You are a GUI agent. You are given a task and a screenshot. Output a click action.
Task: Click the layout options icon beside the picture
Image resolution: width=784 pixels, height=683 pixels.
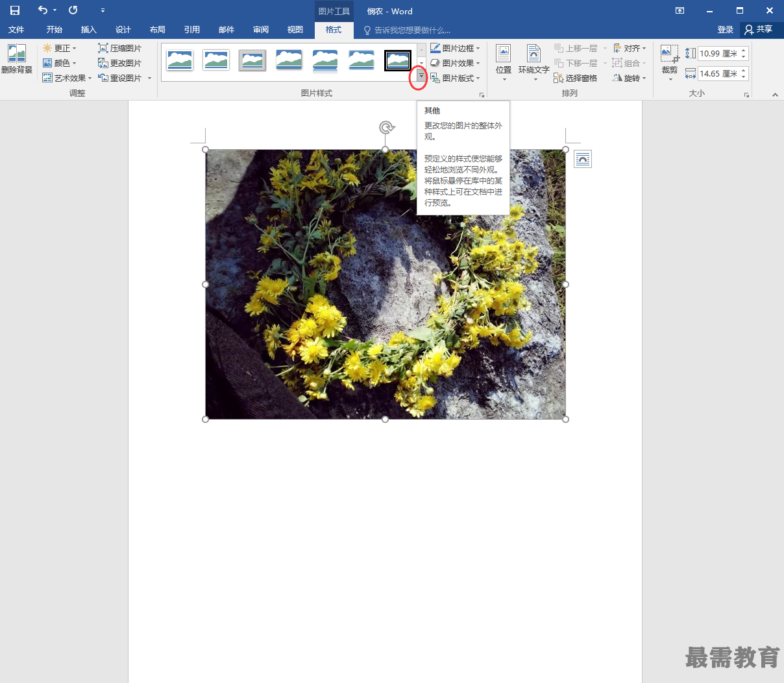[x=583, y=159]
